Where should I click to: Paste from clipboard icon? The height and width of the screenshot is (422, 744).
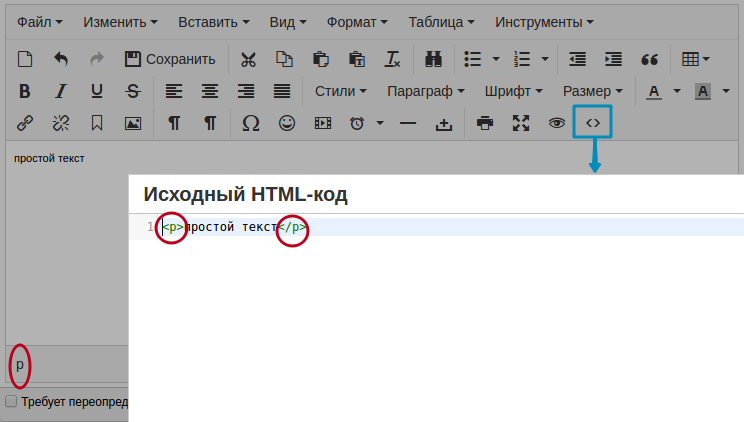click(x=321, y=59)
